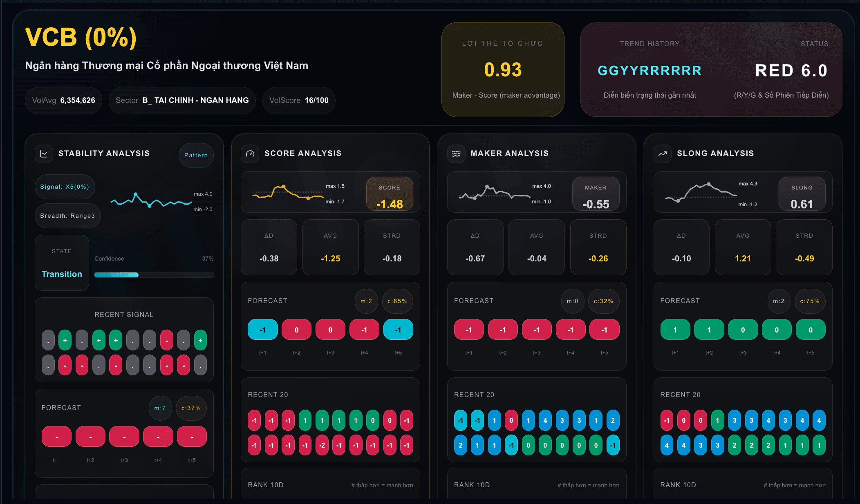
Task: Click the Stability Analysis line-chart icon
Action: click(x=44, y=154)
